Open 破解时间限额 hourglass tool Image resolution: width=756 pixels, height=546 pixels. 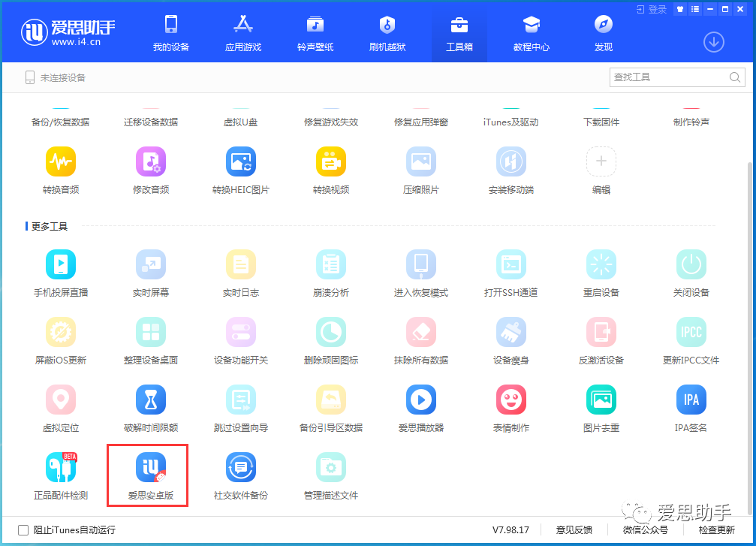pyautogui.click(x=151, y=400)
